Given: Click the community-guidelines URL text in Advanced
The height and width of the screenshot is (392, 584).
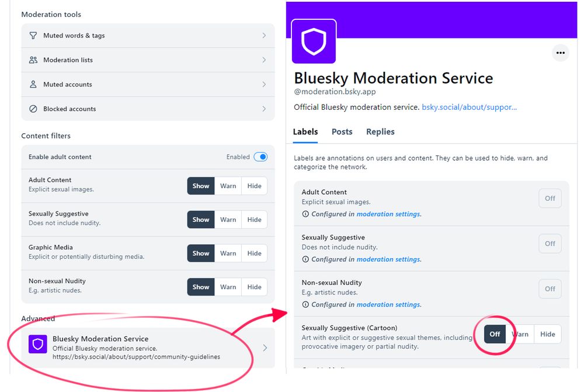Looking at the screenshot, I should 136,357.
